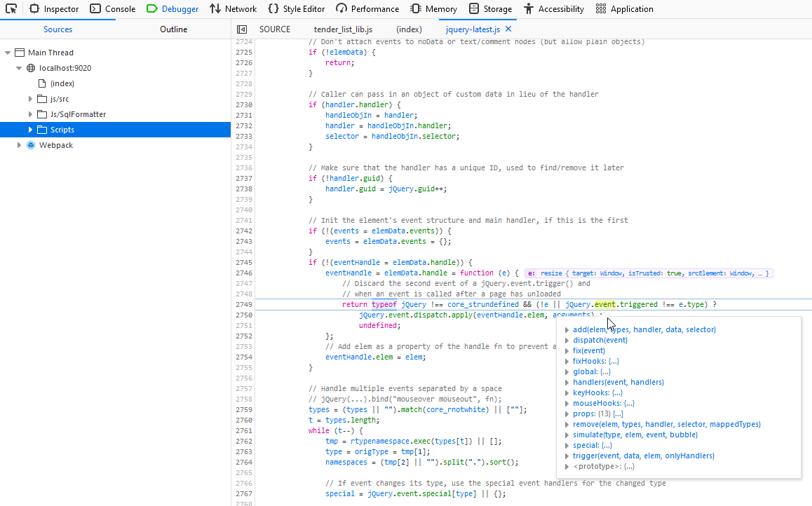This screenshot has width=812, height=506.
Task: Click the Debugger tab icon
Action: tap(151, 9)
